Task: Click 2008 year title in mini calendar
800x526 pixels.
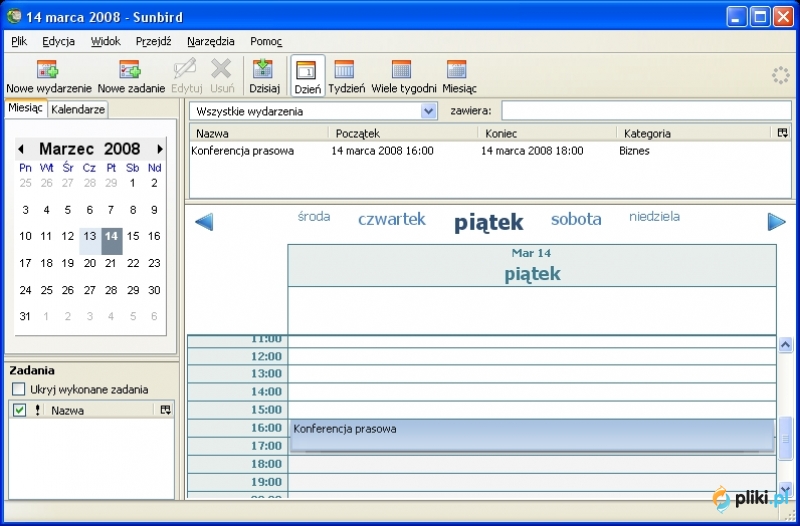Action: point(121,149)
